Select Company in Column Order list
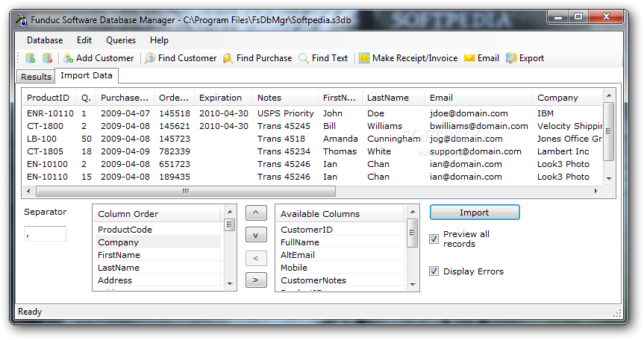The width and height of the screenshot is (644, 340). tap(158, 242)
